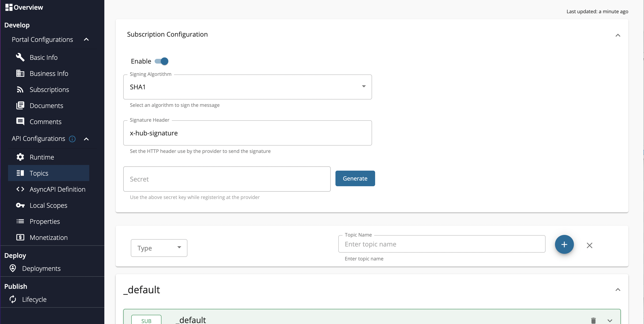Click the API Configurations info icon

[x=72, y=139]
